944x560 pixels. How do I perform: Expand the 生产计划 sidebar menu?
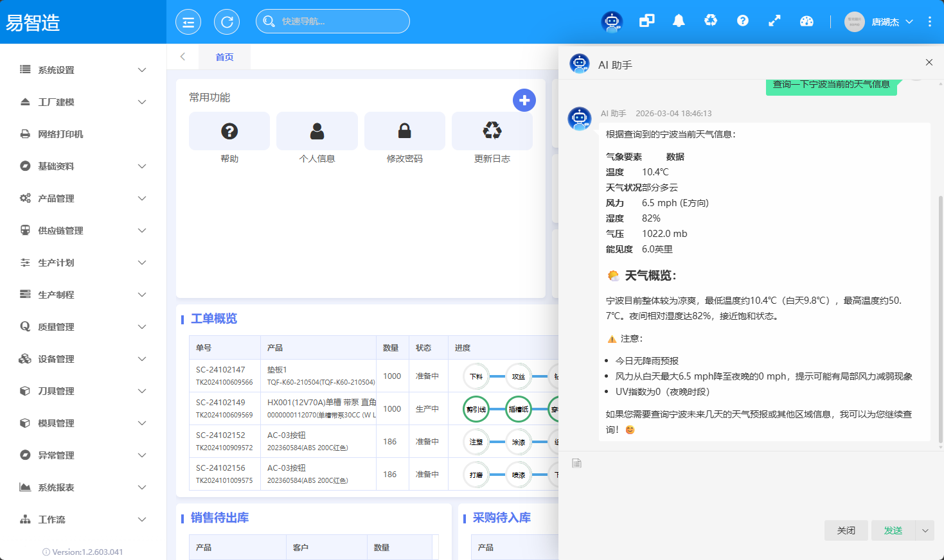(x=83, y=263)
